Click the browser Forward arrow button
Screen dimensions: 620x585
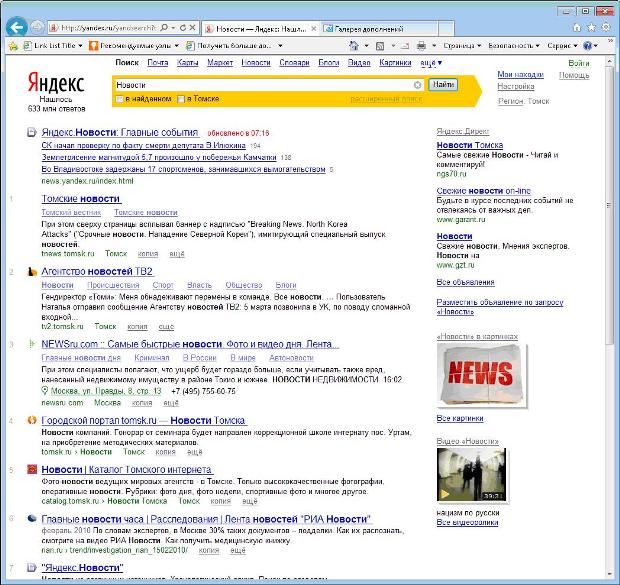(37, 27)
